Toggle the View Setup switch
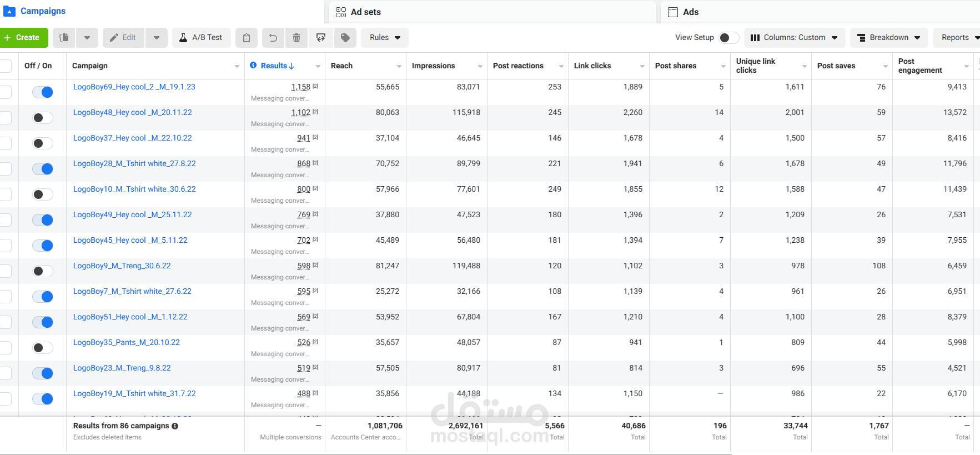Viewport: 980px width, 455px height. tap(728, 38)
